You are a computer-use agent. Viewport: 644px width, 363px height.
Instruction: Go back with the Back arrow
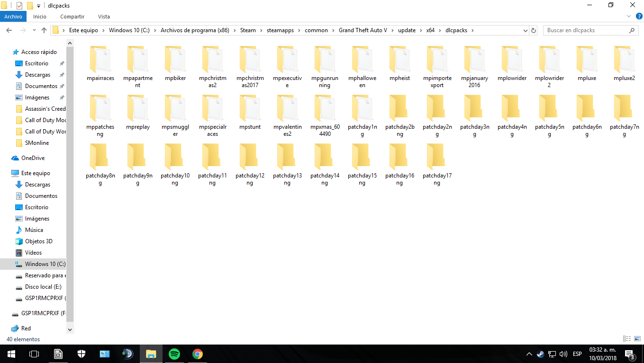9,30
